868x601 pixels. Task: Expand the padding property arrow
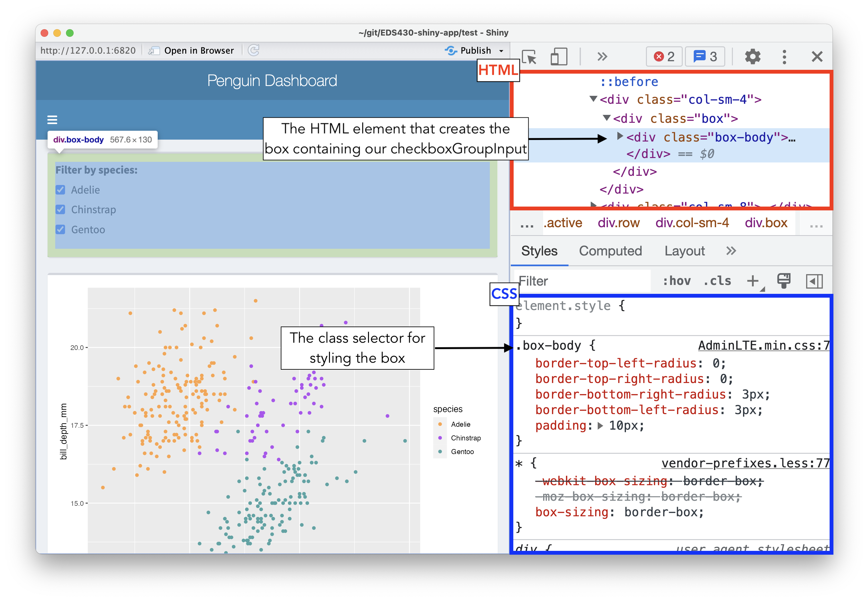tap(600, 426)
